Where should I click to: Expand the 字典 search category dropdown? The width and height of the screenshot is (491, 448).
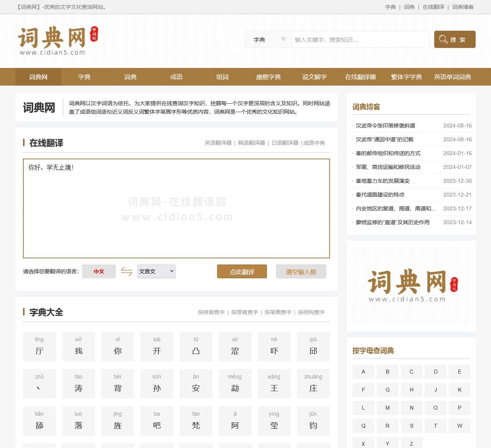(x=269, y=40)
